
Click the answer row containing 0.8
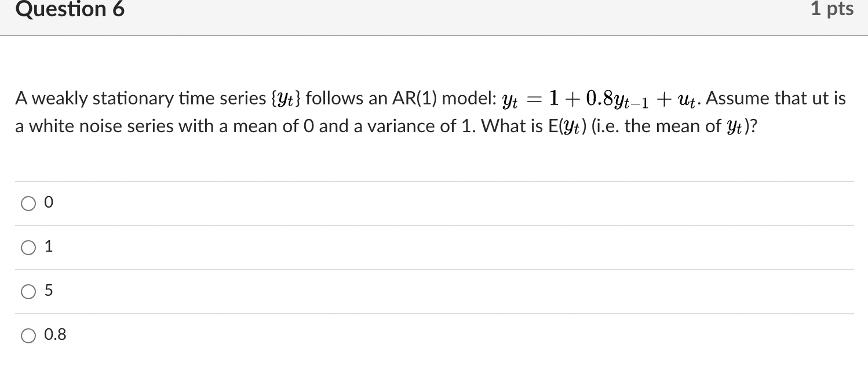pos(232,335)
